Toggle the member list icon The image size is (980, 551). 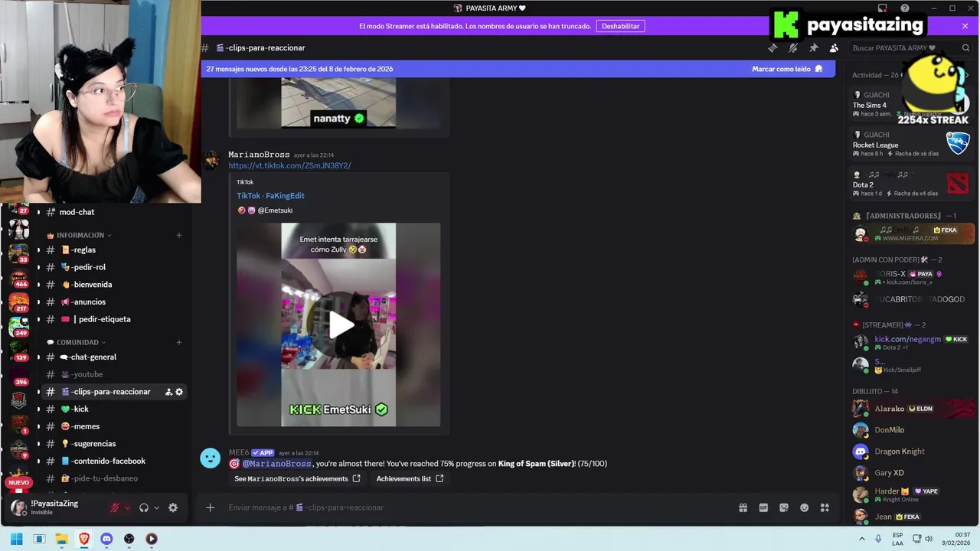(834, 47)
